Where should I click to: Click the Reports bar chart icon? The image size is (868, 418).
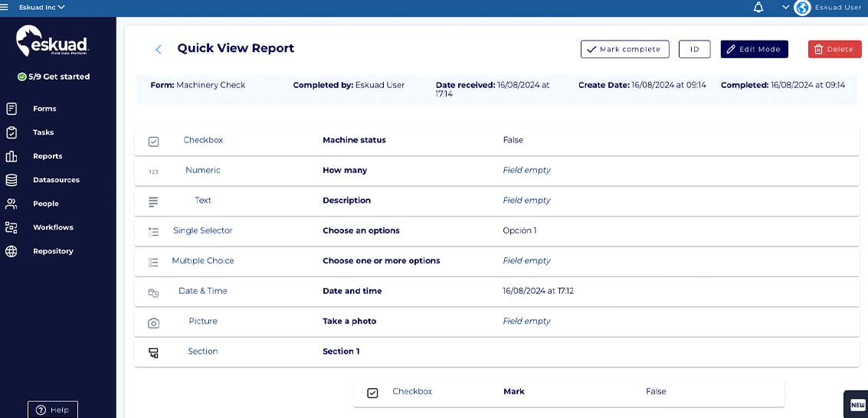[x=11, y=156]
